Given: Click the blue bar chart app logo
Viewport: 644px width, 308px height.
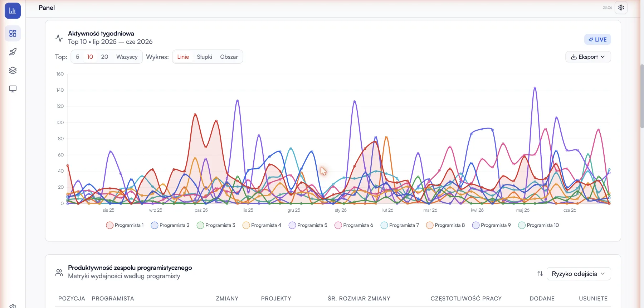Looking at the screenshot, I should pyautogui.click(x=13, y=11).
